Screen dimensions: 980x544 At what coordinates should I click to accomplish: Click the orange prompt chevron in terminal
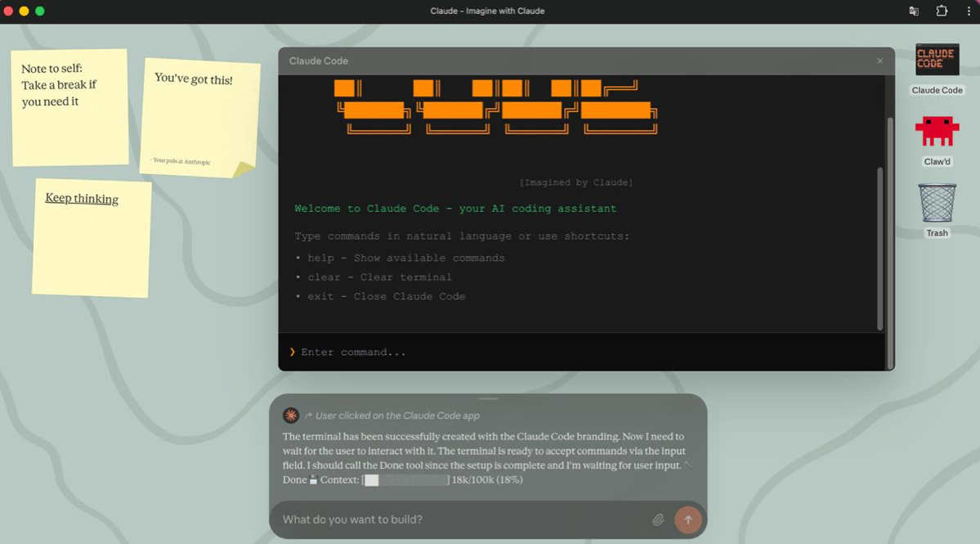[292, 352]
